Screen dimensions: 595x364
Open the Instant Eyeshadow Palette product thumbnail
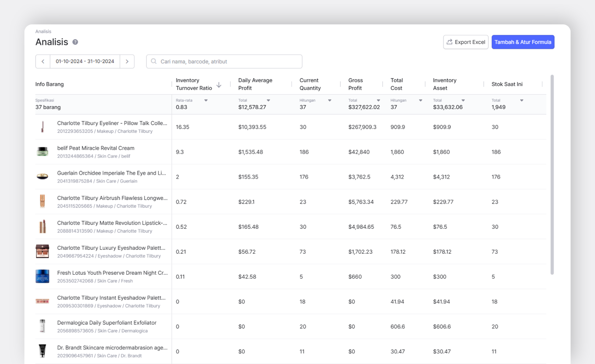point(42,301)
